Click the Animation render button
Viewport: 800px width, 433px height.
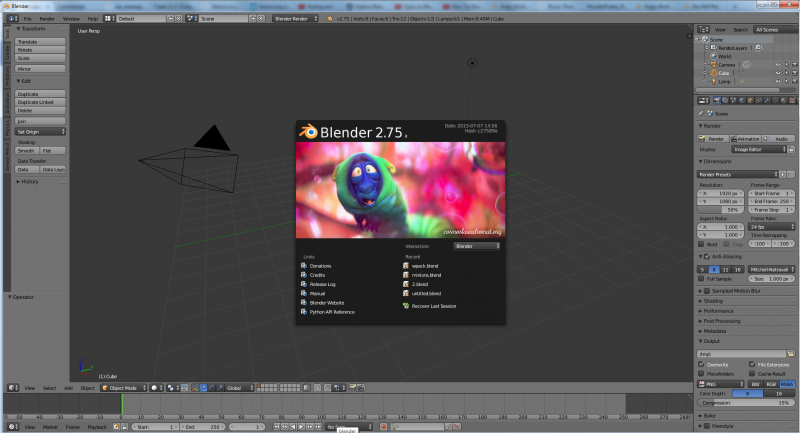pos(745,139)
